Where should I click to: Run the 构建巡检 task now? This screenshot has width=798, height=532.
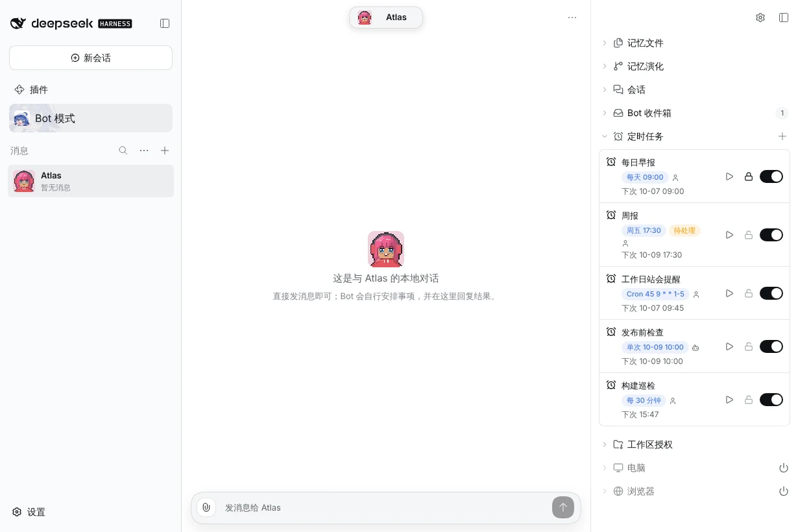(729, 400)
